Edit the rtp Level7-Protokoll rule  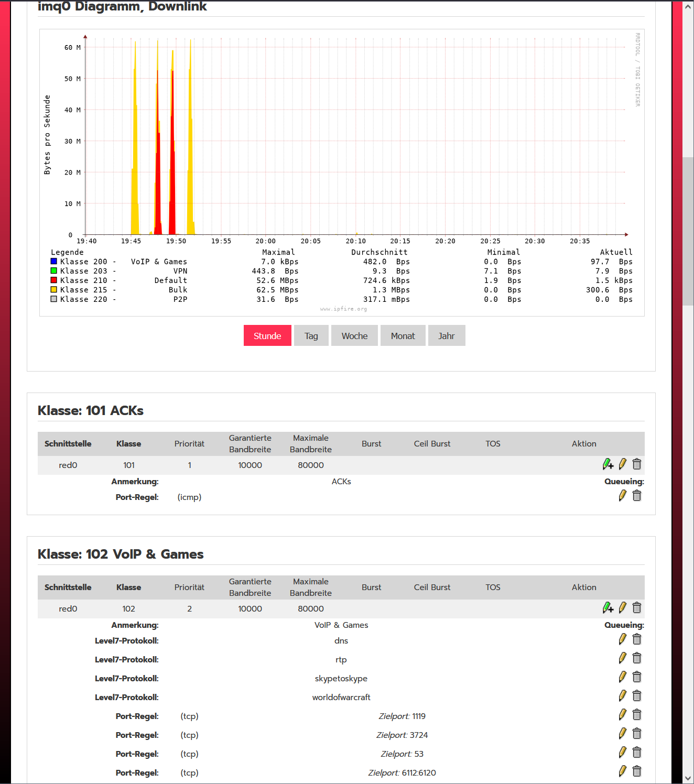point(623,658)
